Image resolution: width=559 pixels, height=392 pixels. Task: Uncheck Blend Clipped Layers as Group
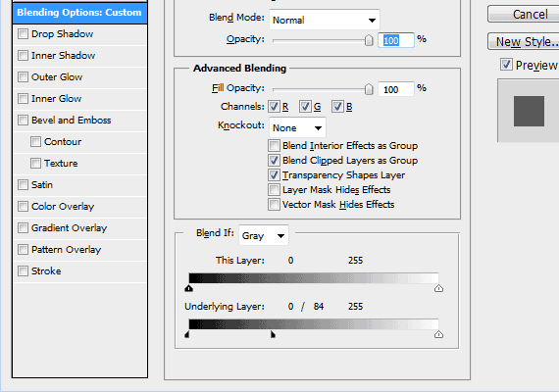274,161
